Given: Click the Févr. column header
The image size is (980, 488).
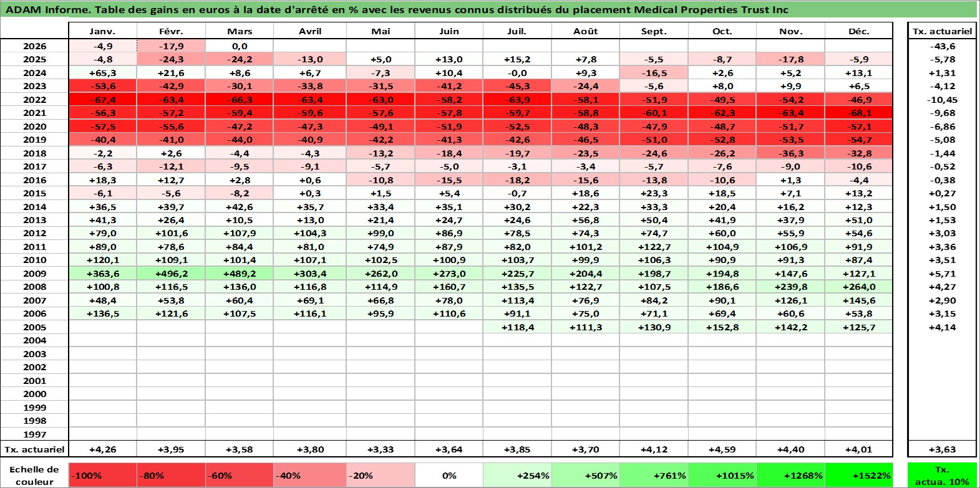Looking at the screenshot, I should (x=171, y=31).
